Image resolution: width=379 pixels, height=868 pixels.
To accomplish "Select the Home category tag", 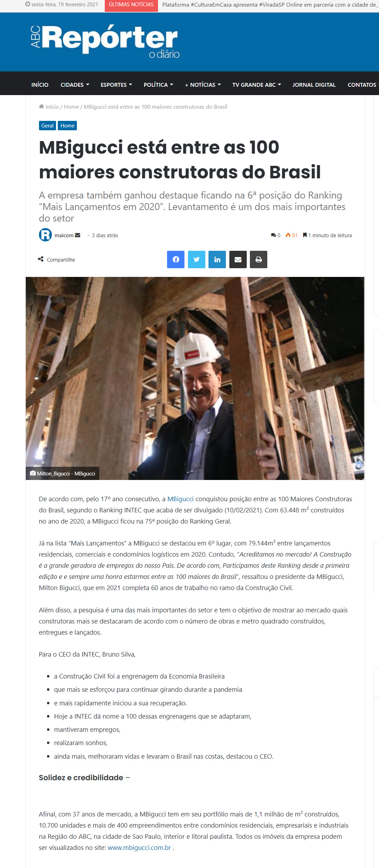I will click(68, 126).
